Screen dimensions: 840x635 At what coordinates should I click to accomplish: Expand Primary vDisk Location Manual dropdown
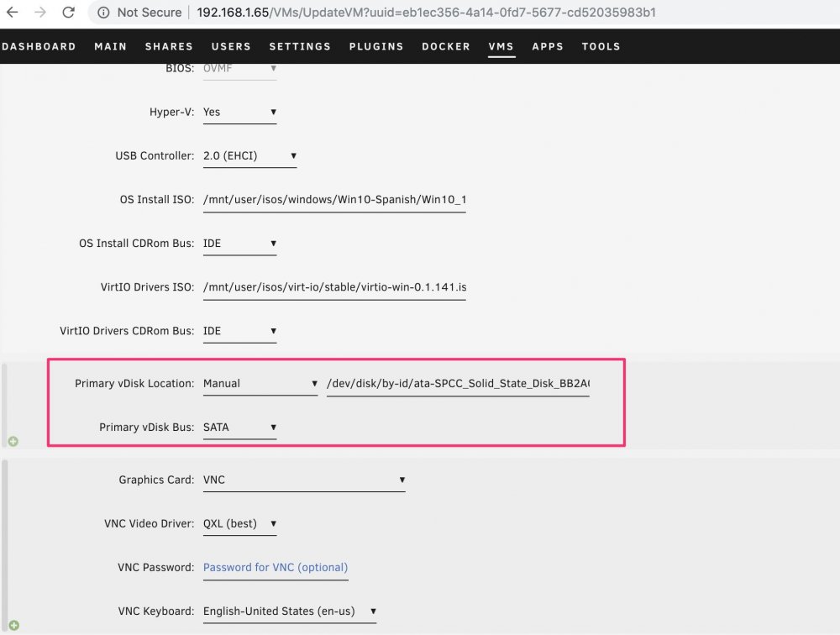pyautogui.click(x=260, y=384)
